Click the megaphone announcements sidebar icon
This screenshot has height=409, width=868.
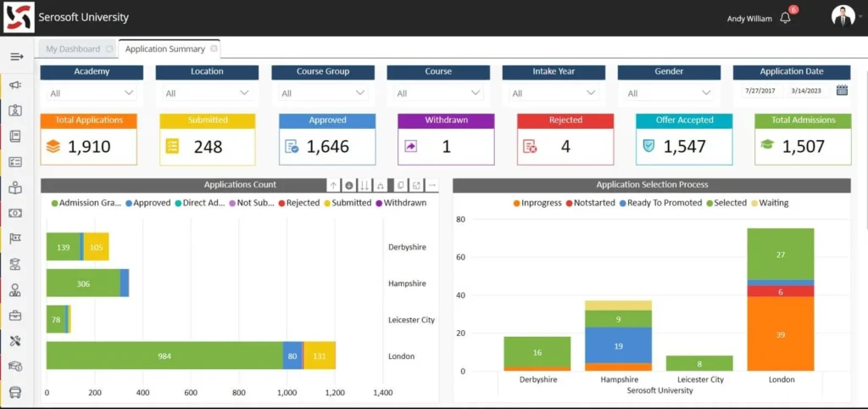point(15,85)
